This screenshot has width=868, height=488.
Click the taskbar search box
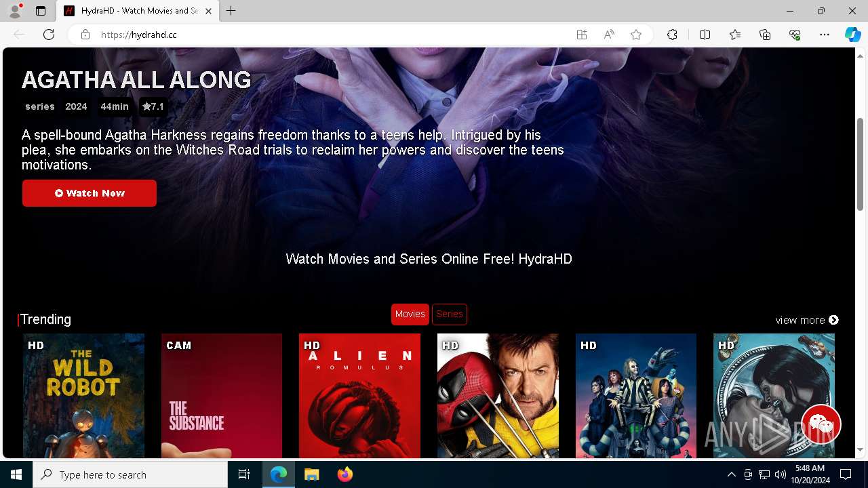pyautogui.click(x=130, y=474)
